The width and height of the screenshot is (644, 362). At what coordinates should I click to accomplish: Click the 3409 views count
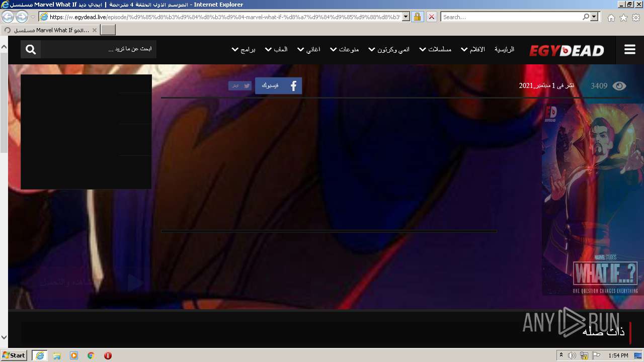[x=599, y=86]
